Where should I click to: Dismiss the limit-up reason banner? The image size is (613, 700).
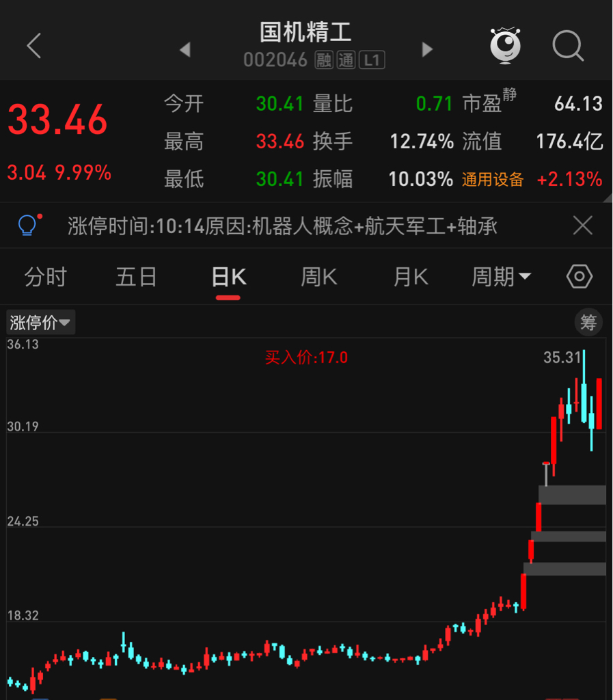(x=583, y=225)
